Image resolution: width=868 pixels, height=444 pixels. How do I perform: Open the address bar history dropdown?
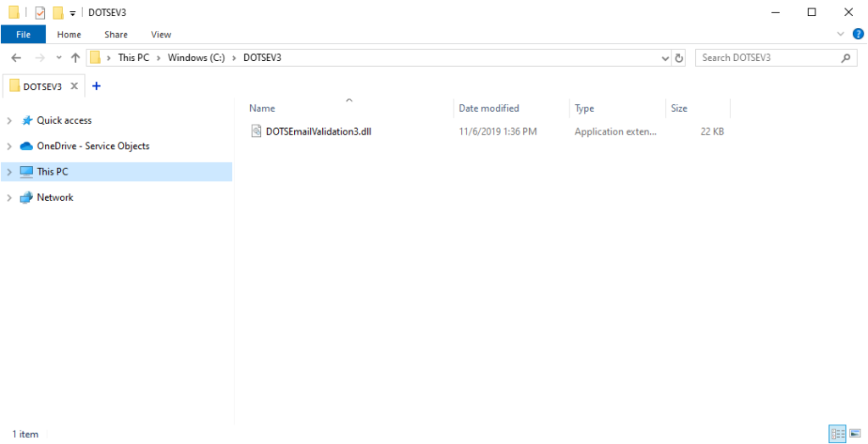point(665,58)
